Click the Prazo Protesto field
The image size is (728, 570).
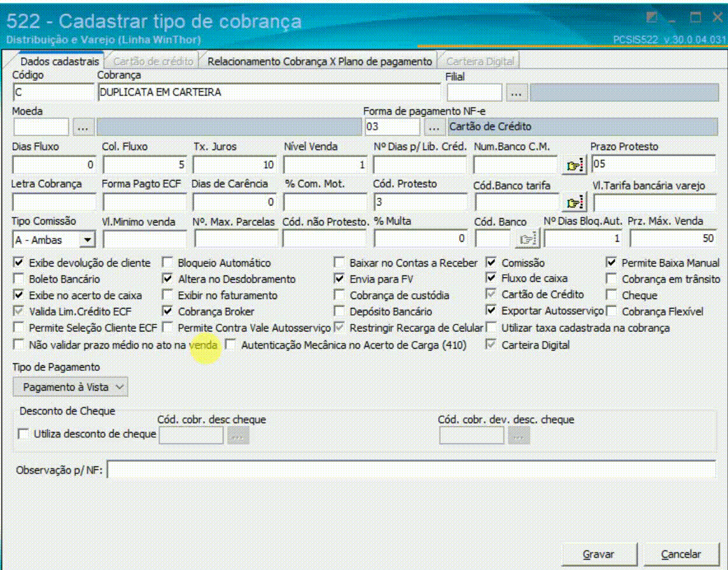(654, 164)
